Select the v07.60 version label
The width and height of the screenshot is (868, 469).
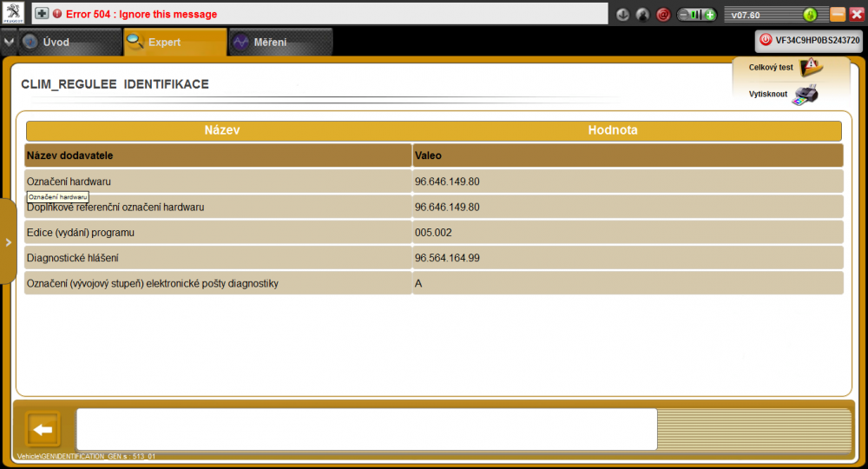coord(746,15)
